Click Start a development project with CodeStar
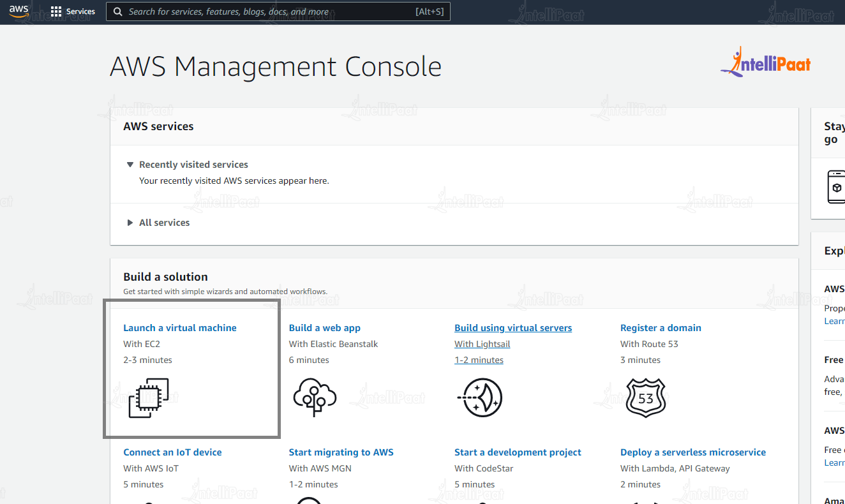 tap(518, 452)
